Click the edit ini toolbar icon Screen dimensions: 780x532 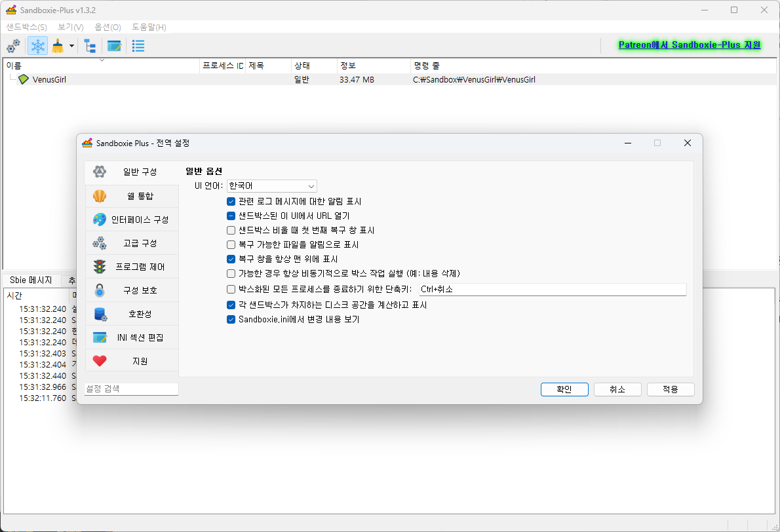click(x=115, y=47)
